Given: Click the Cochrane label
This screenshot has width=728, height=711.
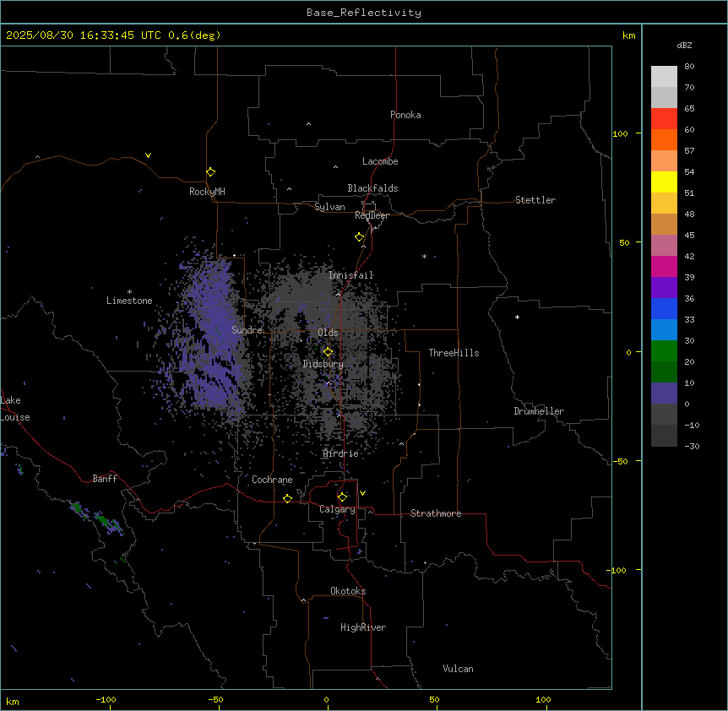Looking at the screenshot, I should 272,480.
